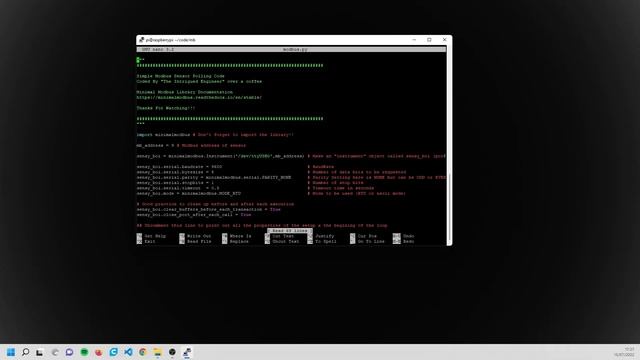Click "Cut Text" in nano shortcut bar
Image resolution: width=640 pixels, height=360 pixels.
click(x=283, y=236)
